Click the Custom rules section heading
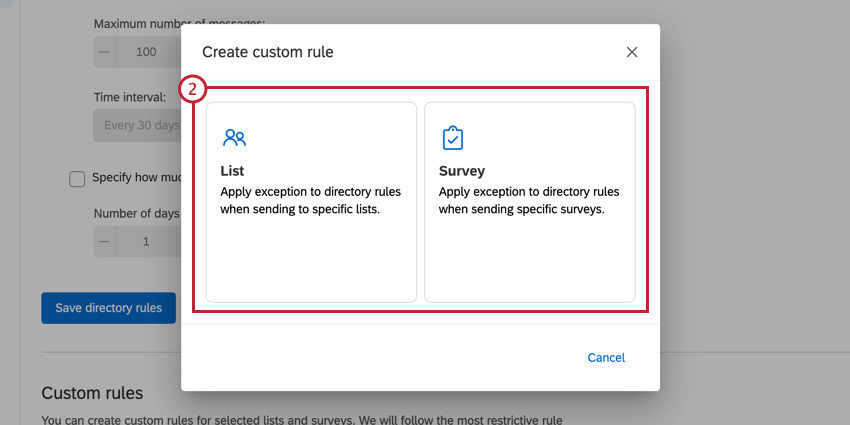Viewport: 850px width, 425px height. (x=92, y=393)
